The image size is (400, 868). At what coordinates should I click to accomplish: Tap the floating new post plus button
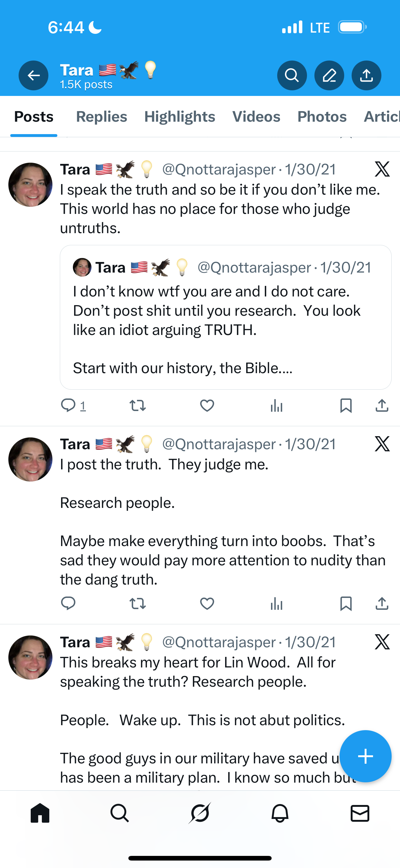point(365,756)
